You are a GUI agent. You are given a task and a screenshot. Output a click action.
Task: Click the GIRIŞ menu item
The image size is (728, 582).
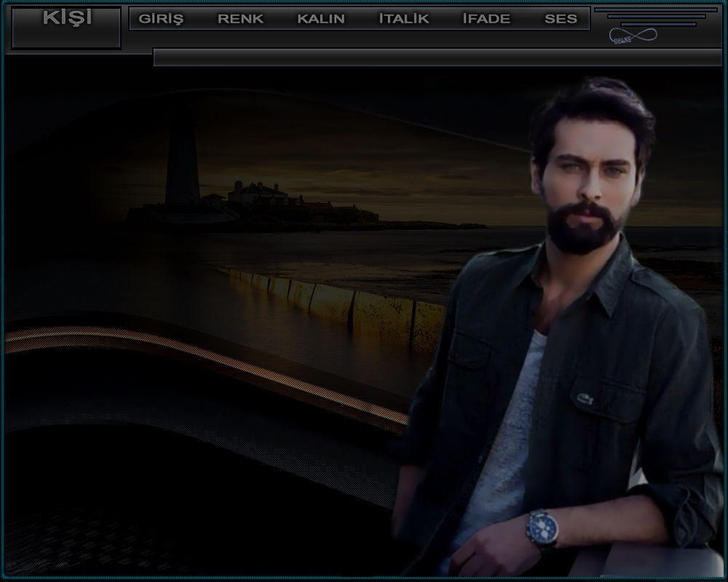click(x=160, y=19)
